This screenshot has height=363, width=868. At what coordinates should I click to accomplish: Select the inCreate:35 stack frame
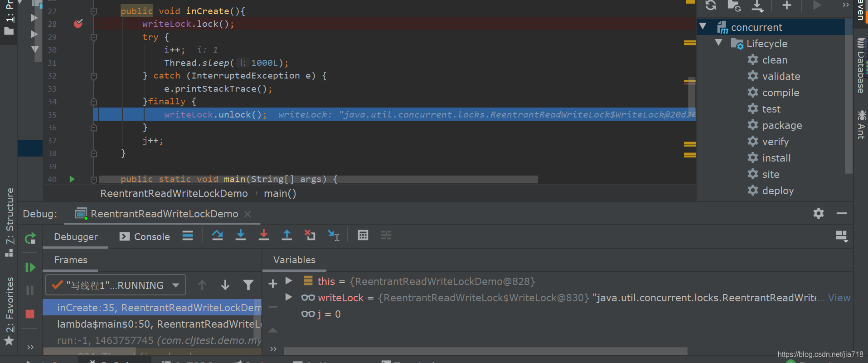(x=152, y=307)
